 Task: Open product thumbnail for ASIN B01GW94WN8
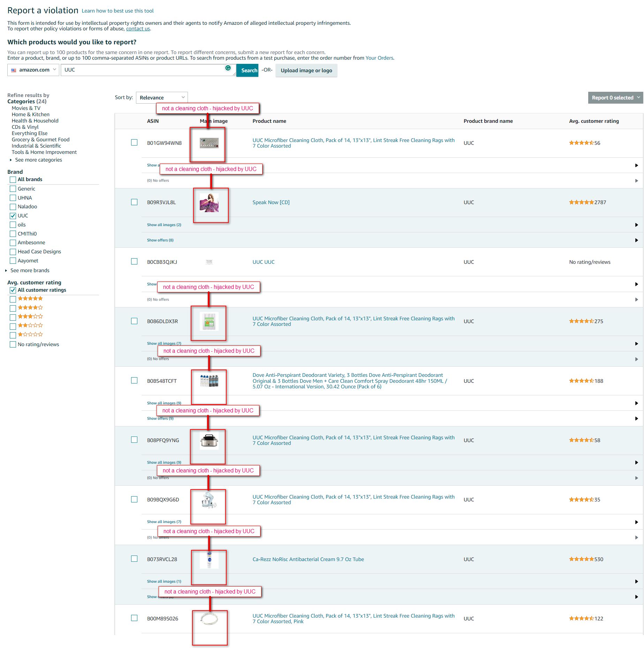click(x=209, y=143)
